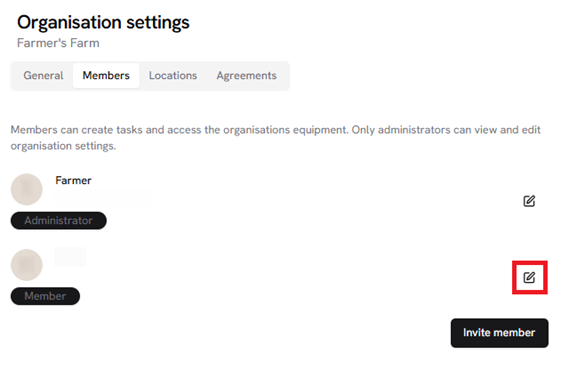Click the Farmer user avatar
The width and height of the screenshot is (585, 370).
[26, 189]
